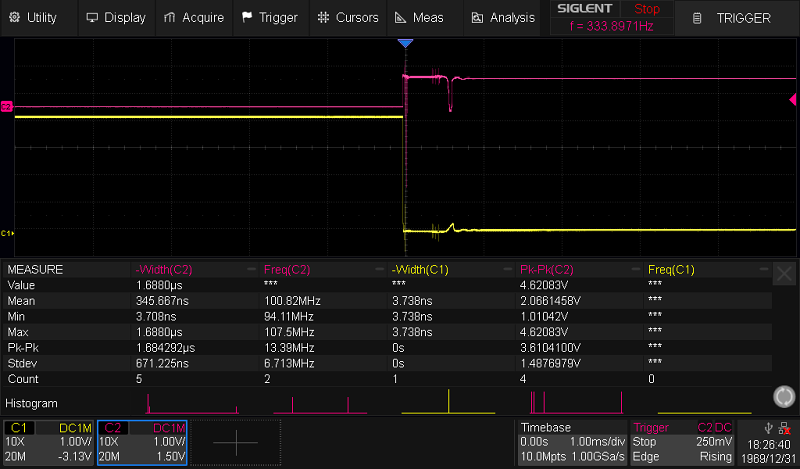This screenshot has width=800, height=469.
Task: Click the pink trigger level arrow on right edge
Action: (793, 98)
